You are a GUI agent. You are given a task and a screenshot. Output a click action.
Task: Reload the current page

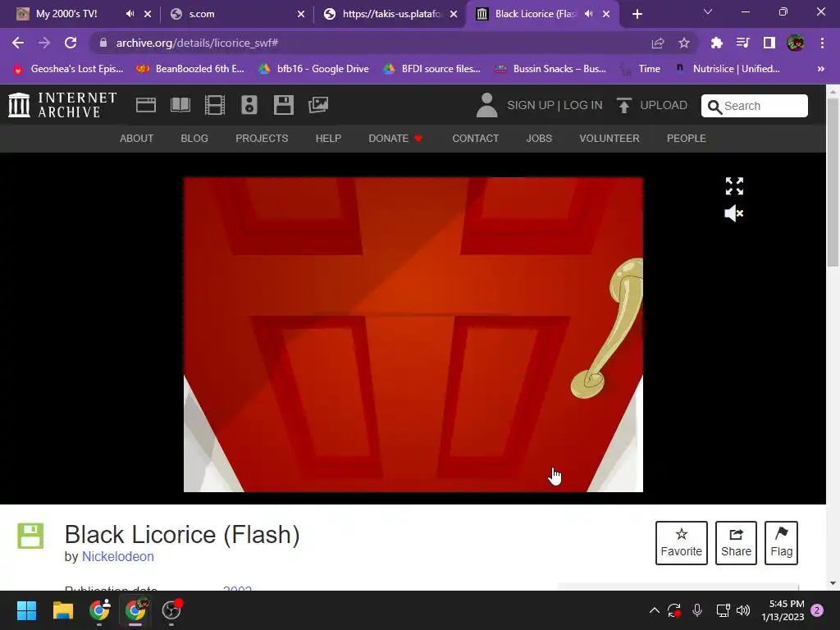point(71,43)
